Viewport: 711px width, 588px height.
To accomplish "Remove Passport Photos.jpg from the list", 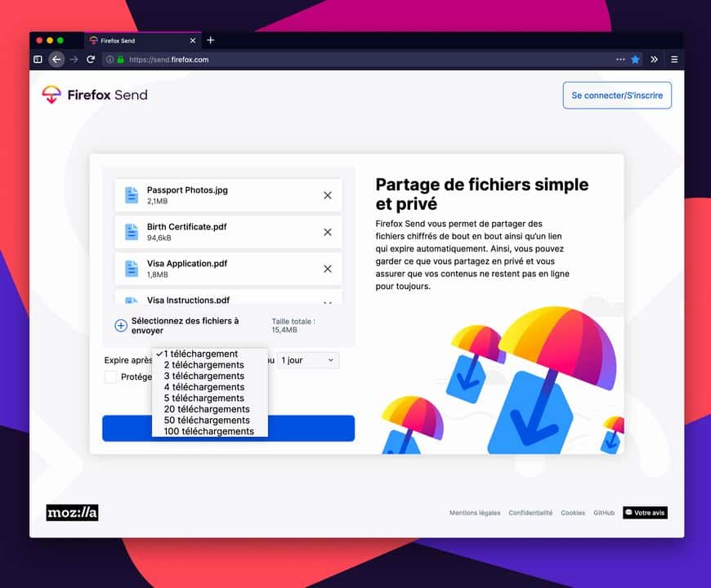I will pyautogui.click(x=328, y=195).
